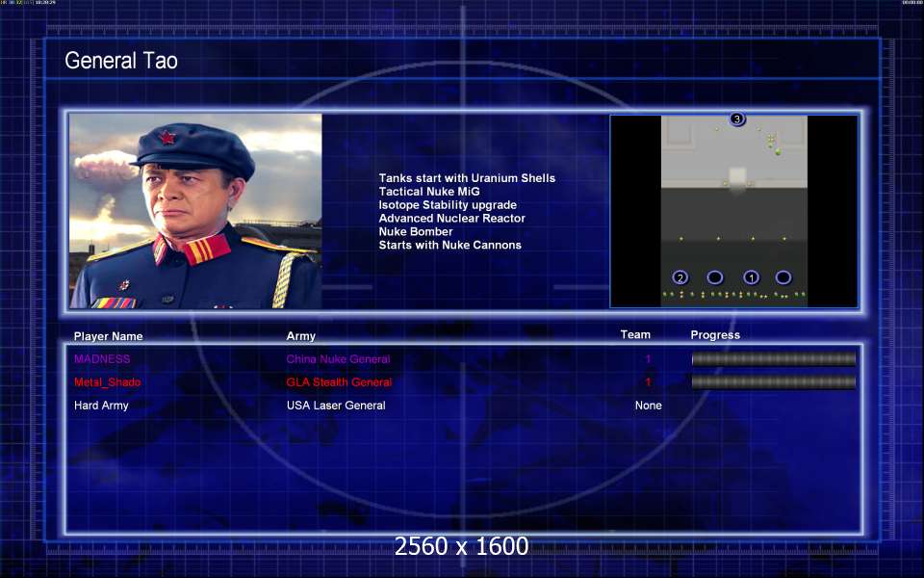
Task: Click the empty start marker right of marker 1
Action: tap(783, 277)
